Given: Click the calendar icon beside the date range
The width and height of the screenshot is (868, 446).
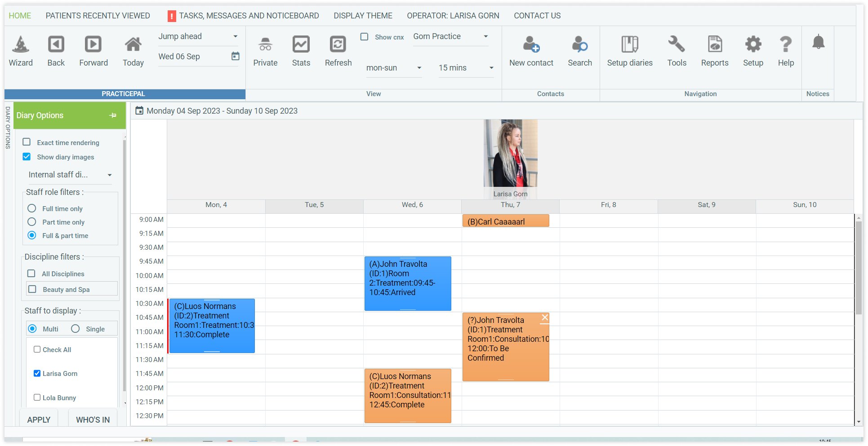Looking at the screenshot, I should (139, 110).
